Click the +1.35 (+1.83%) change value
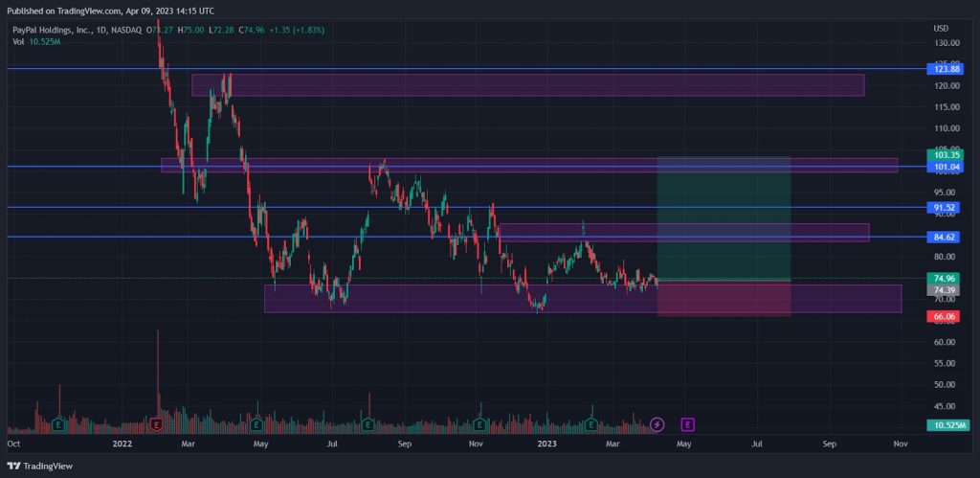Image resolution: width=980 pixels, height=478 pixels. [x=297, y=30]
